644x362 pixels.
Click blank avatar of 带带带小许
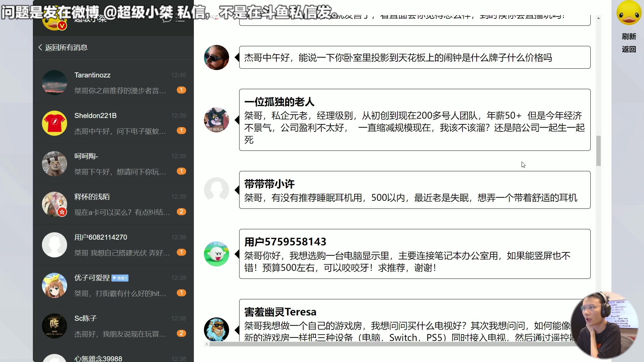click(x=216, y=190)
